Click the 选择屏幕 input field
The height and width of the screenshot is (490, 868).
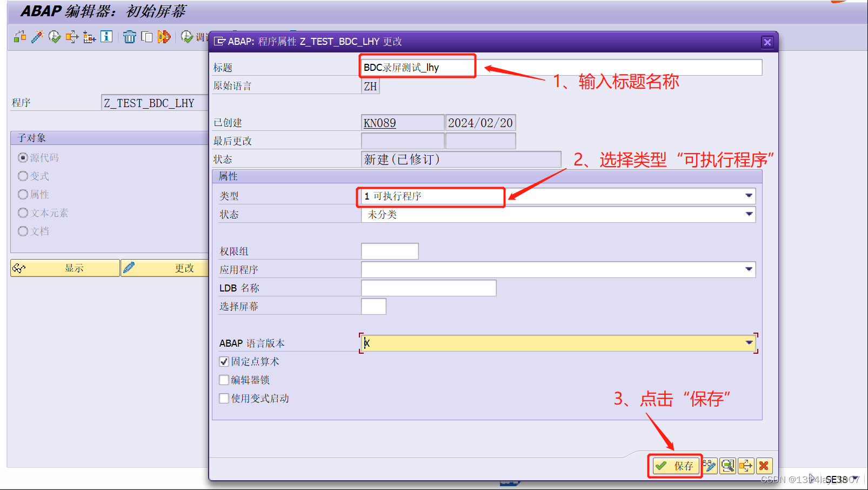point(373,306)
